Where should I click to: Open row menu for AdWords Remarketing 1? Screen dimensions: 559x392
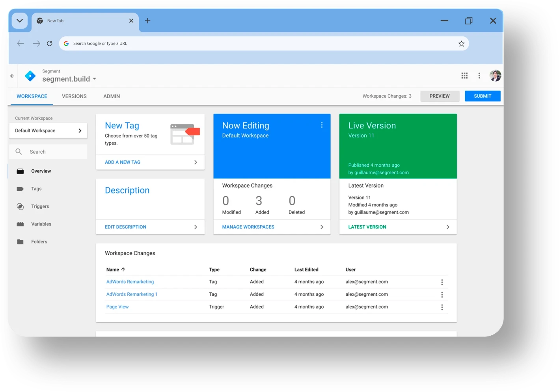coord(442,295)
